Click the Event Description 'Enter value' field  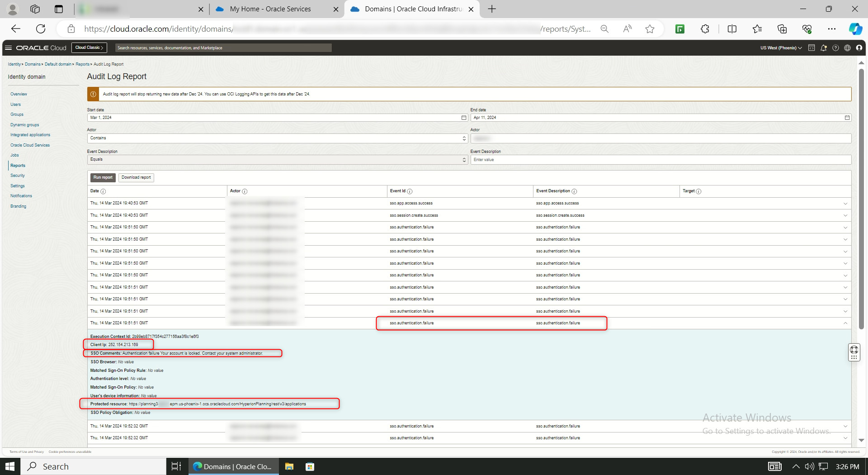click(x=661, y=159)
